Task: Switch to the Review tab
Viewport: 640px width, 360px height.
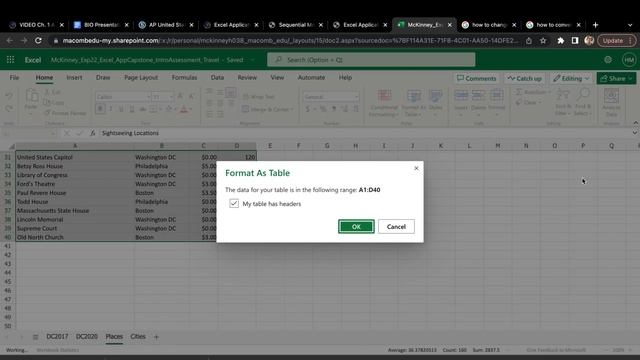Action: click(x=247, y=78)
